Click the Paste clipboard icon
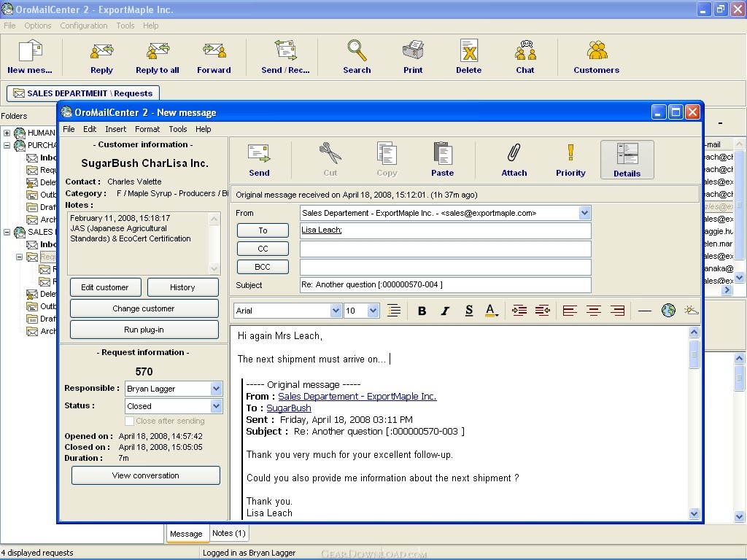The image size is (747, 560). pos(443,160)
